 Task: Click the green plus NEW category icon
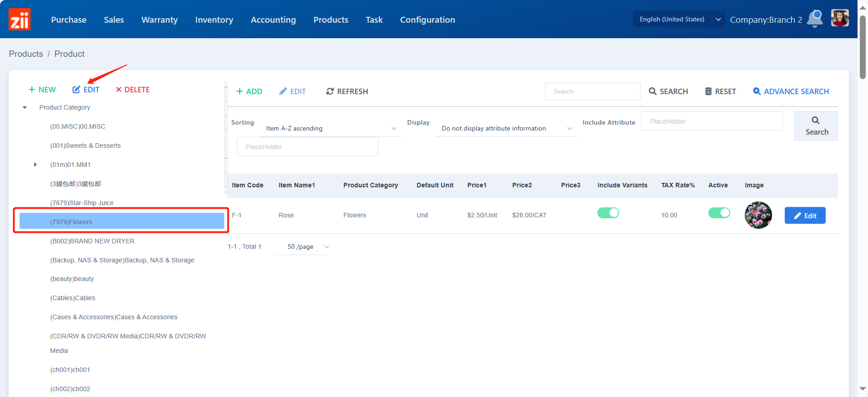tap(32, 90)
